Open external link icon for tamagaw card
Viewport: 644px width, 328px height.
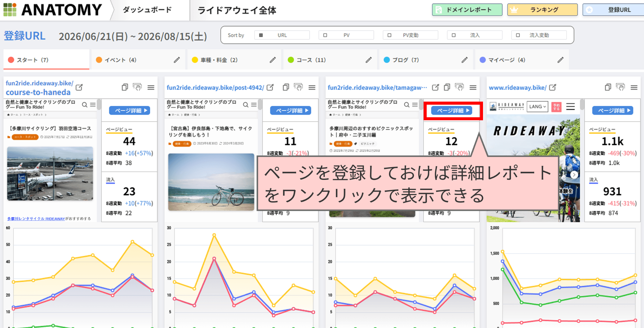tap(436, 87)
